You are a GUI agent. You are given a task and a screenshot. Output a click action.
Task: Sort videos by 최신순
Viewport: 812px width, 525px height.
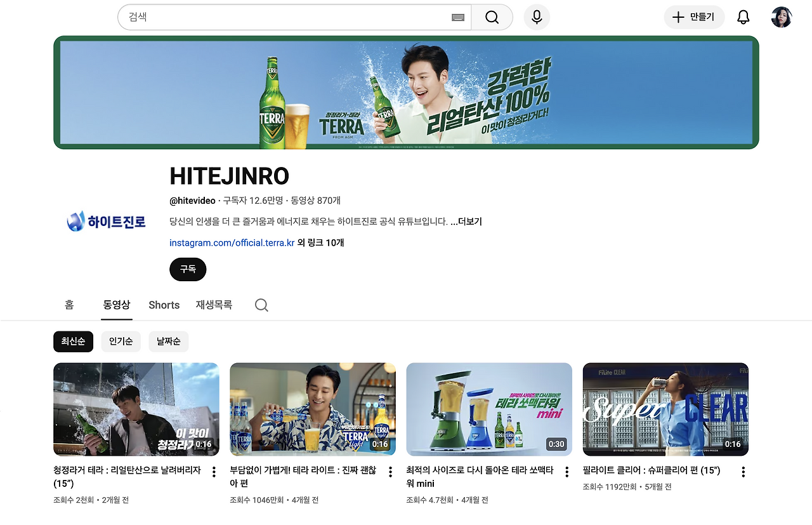pyautogui.click(x=73, y=342)
